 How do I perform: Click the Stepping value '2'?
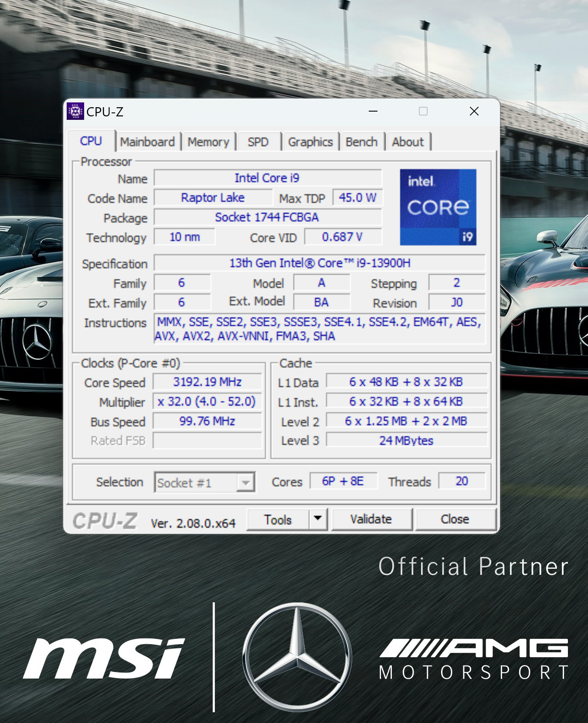pos(457,283)
